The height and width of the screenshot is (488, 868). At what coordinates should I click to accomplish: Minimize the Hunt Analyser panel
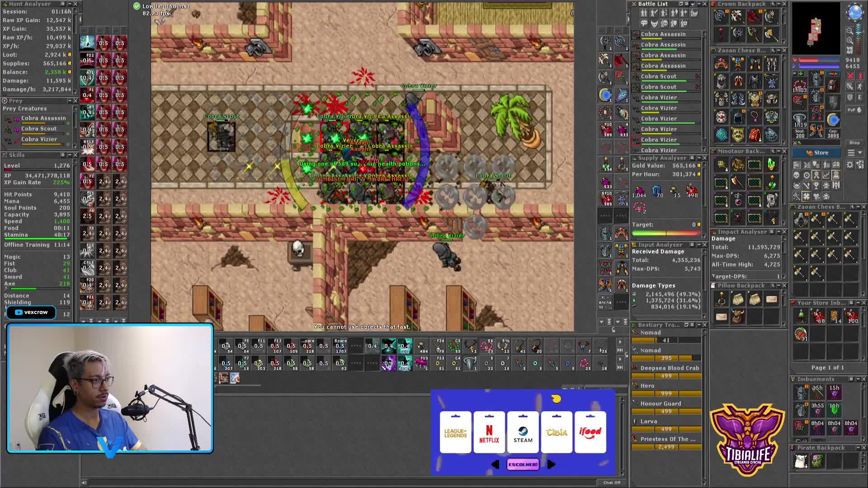[x=70, y=4]
